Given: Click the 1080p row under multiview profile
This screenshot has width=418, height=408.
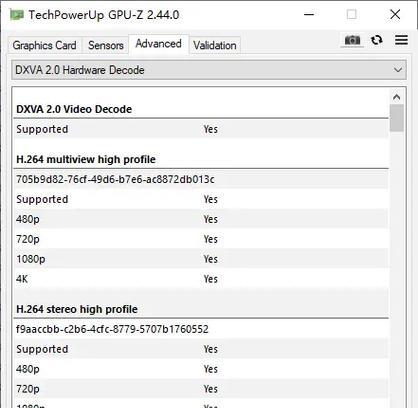Looking at the screenshot, I should [x=201, y=259].
